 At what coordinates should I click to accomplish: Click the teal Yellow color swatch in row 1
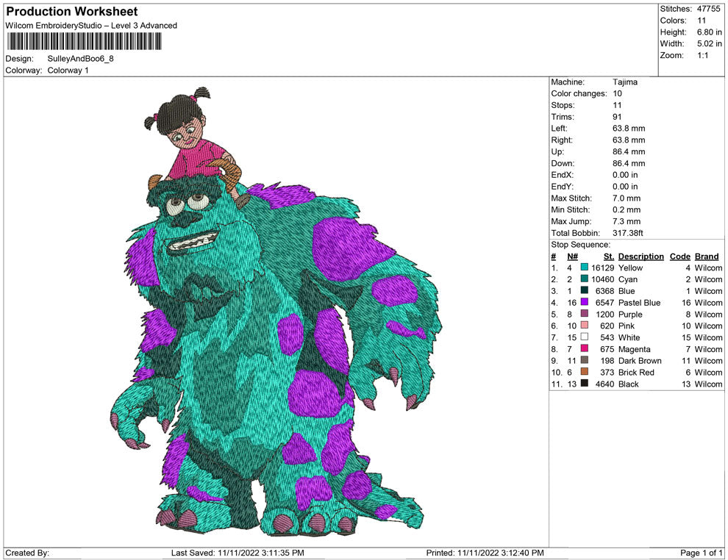tap(585, 268)
